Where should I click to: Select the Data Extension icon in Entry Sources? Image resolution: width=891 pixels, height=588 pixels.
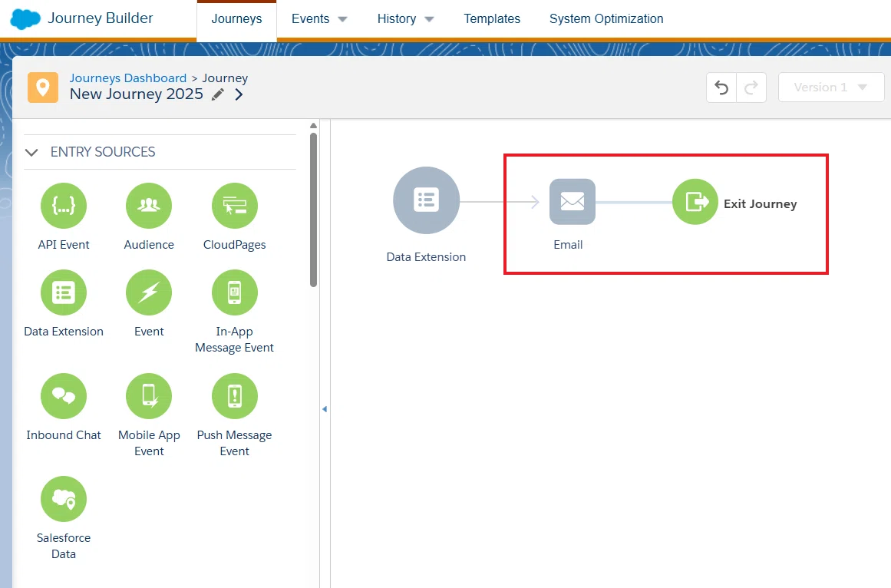(64, 292)
